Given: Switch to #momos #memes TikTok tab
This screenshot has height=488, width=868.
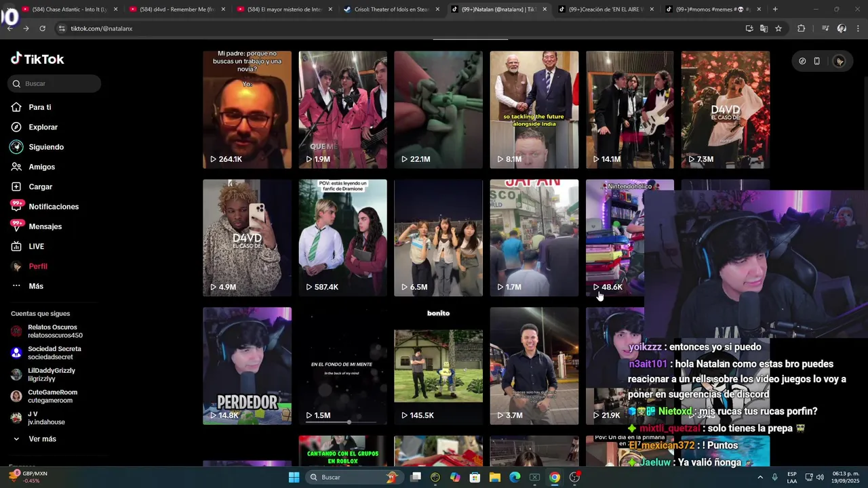Looking at the screenshot, I should pos(713,9).
